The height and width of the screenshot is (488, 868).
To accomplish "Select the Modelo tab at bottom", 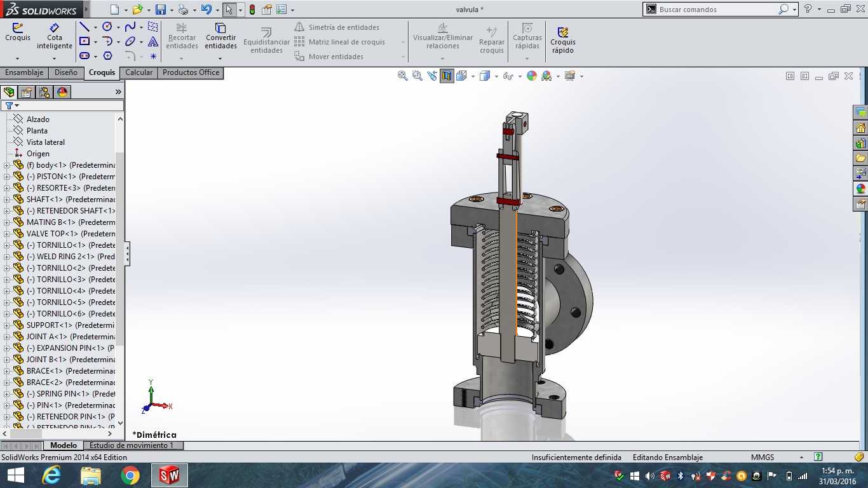I will (64, 445).
